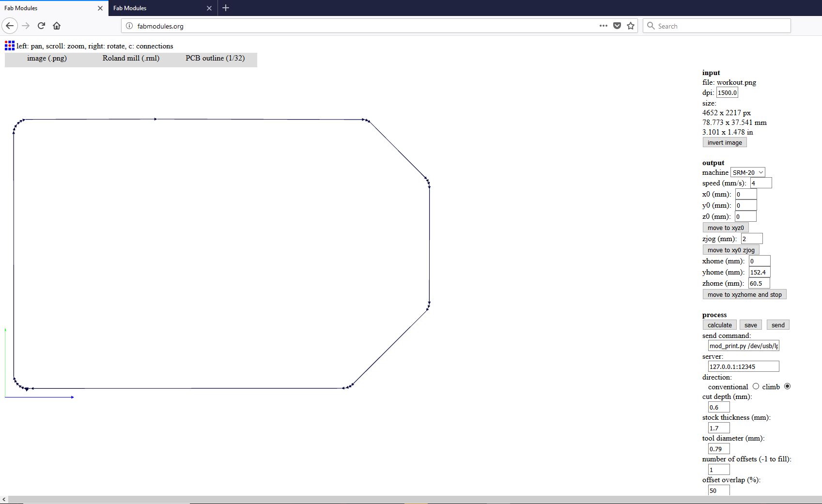
Task: Click the xhome (mm) field
Action: [x=760, y=261]
